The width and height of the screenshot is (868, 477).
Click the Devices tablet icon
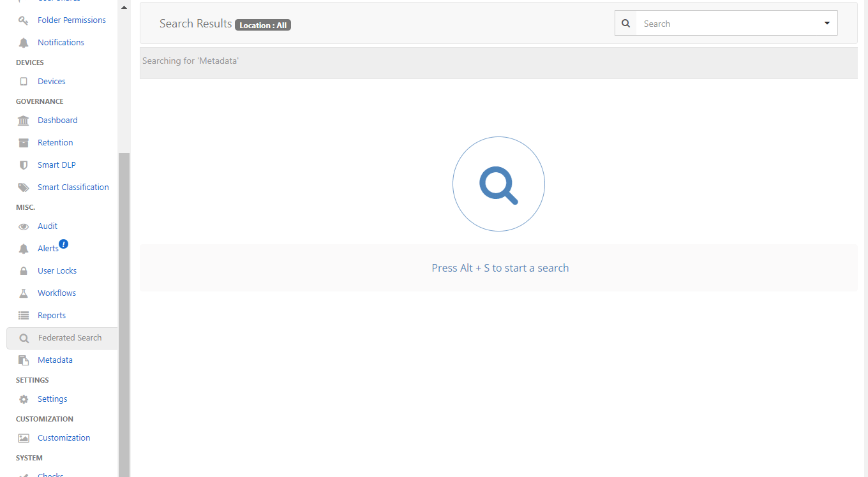[x=24, y=81]
